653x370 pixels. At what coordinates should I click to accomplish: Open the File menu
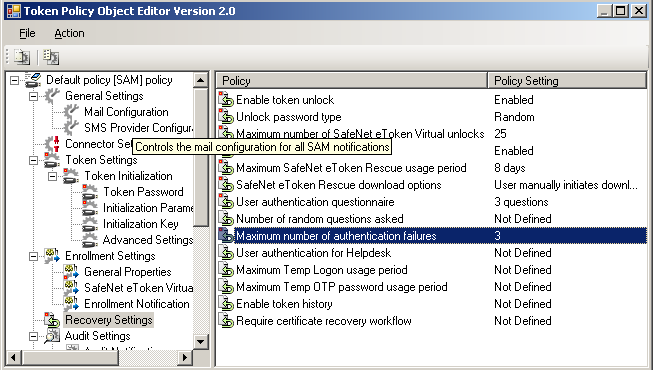[x=27, y=33]
